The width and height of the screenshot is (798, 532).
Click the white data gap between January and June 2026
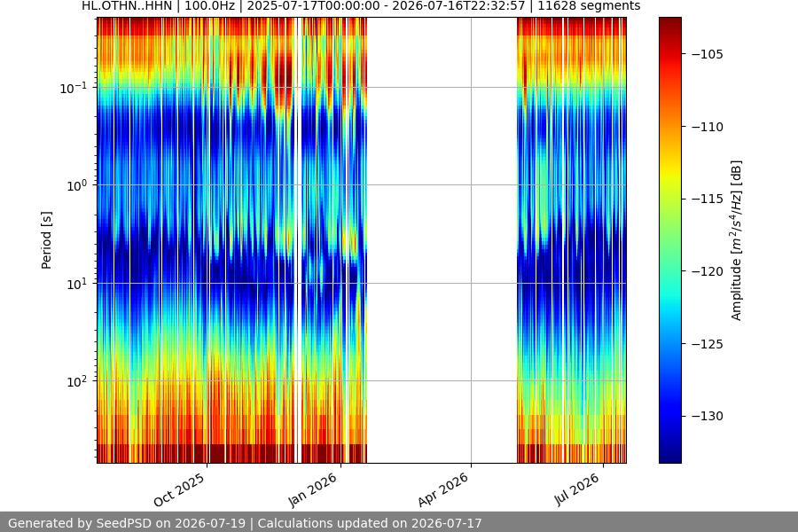pyautogui.click(x=442, y=240)
